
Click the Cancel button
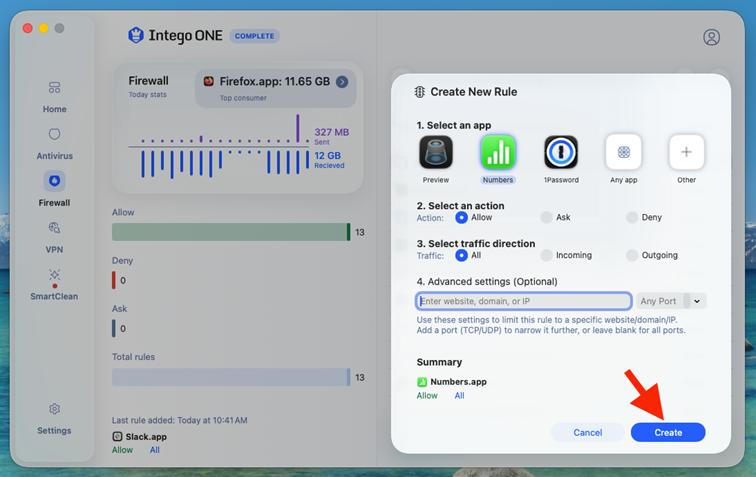[x=588, y=433]
